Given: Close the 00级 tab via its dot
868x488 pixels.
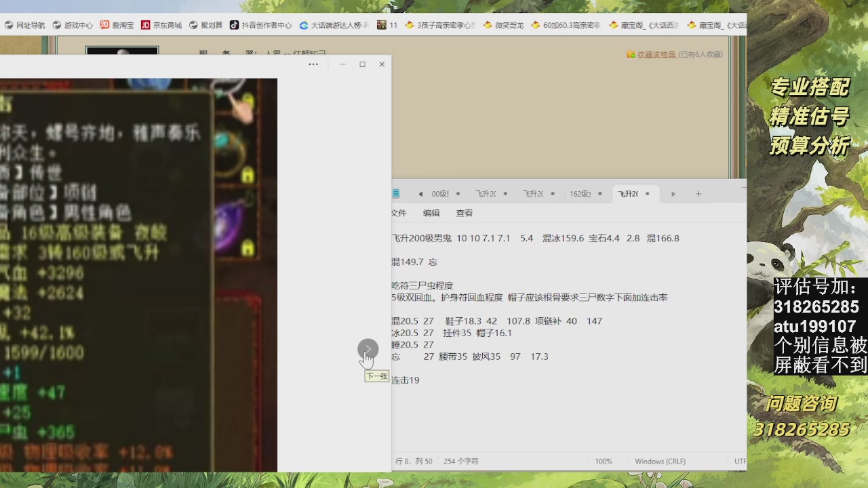Looking at the screenshot, I should [458, 194].
